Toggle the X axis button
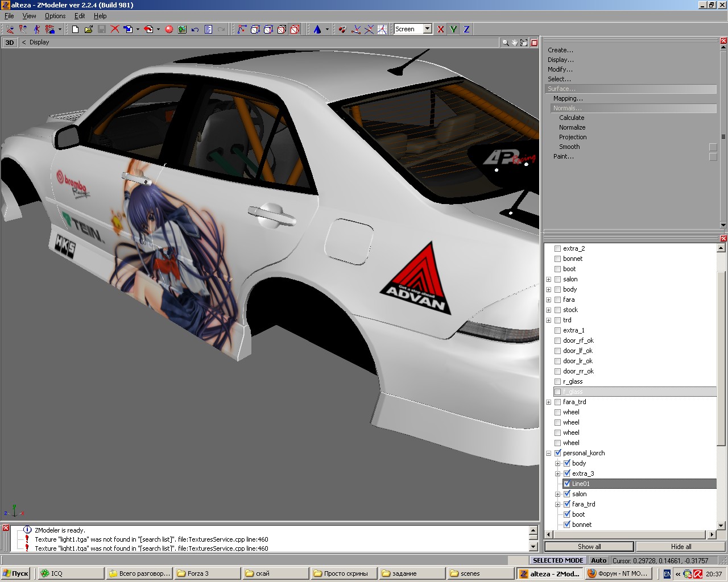 tap(441, 29)
